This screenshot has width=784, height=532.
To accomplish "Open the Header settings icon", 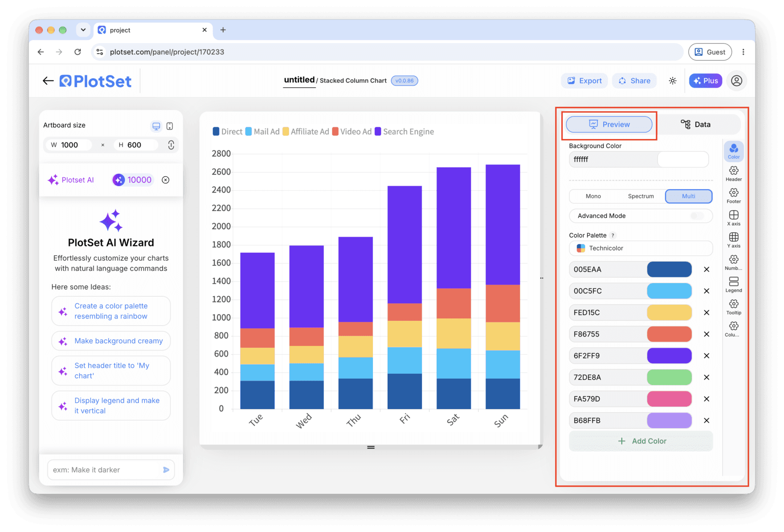I will coord(734,173).
